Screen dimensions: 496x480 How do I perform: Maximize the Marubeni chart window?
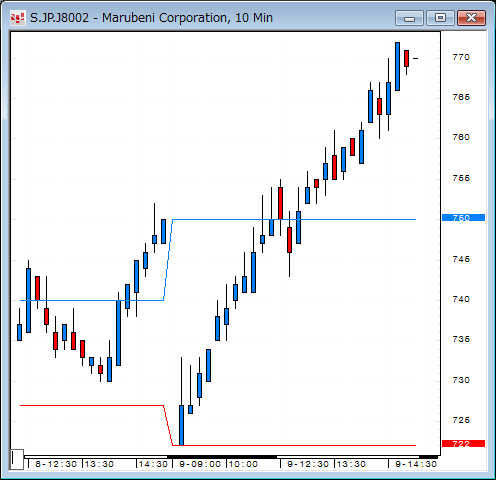(440, 18)
